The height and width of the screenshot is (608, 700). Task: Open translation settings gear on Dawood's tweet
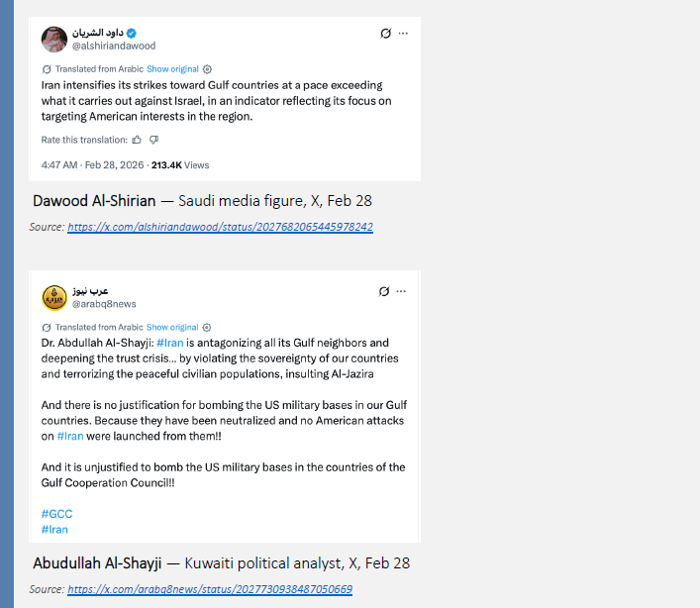click(x=207, y=69)
